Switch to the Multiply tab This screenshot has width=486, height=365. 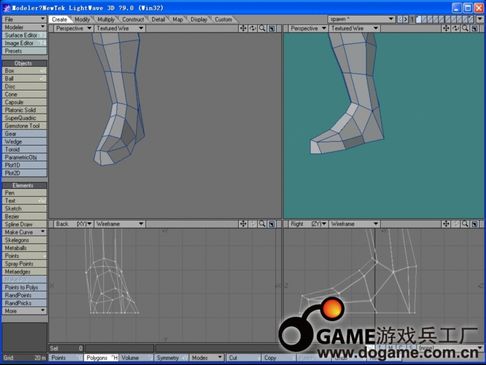click(x=106, y=19)
